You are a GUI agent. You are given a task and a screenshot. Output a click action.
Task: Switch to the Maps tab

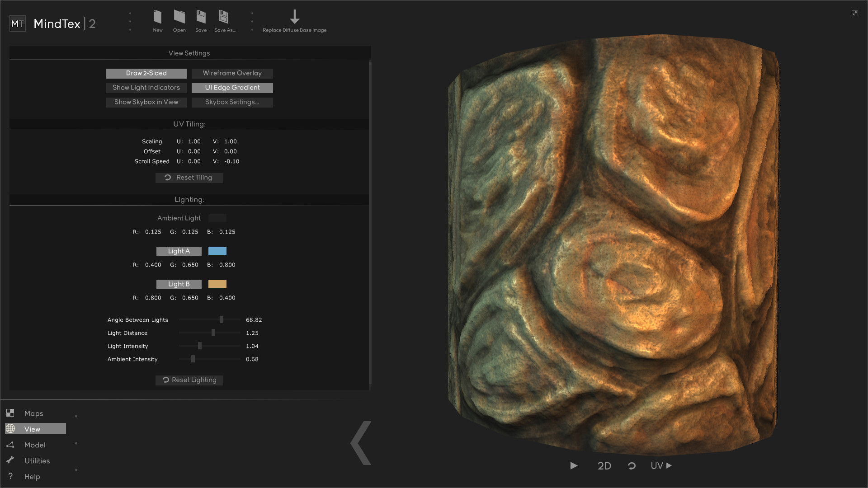click(34, 413)
